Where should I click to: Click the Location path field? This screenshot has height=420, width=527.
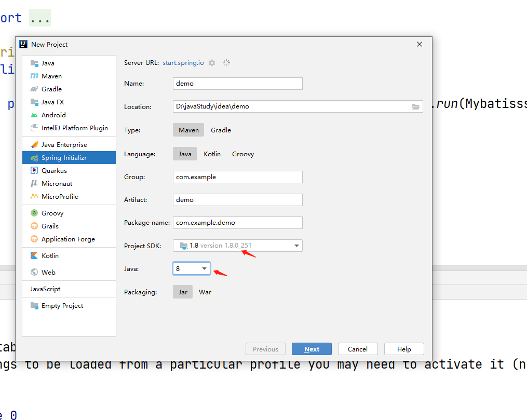pyautogui.click(x=298, y=106)
